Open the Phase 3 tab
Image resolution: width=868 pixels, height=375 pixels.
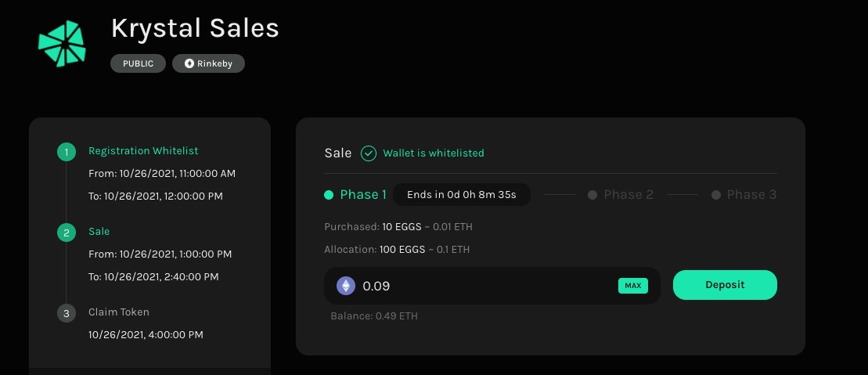(751, 195)
